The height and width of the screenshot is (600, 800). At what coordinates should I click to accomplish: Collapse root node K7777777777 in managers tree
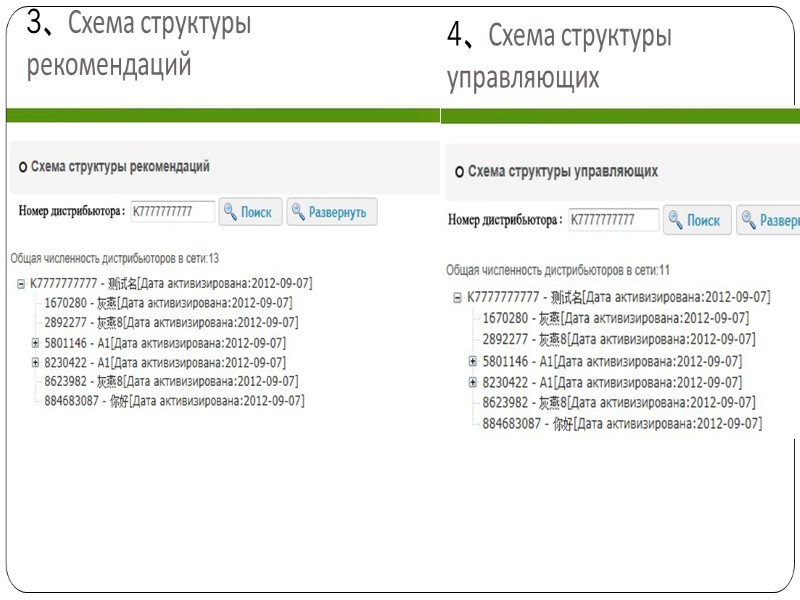(x=457, y=297)
